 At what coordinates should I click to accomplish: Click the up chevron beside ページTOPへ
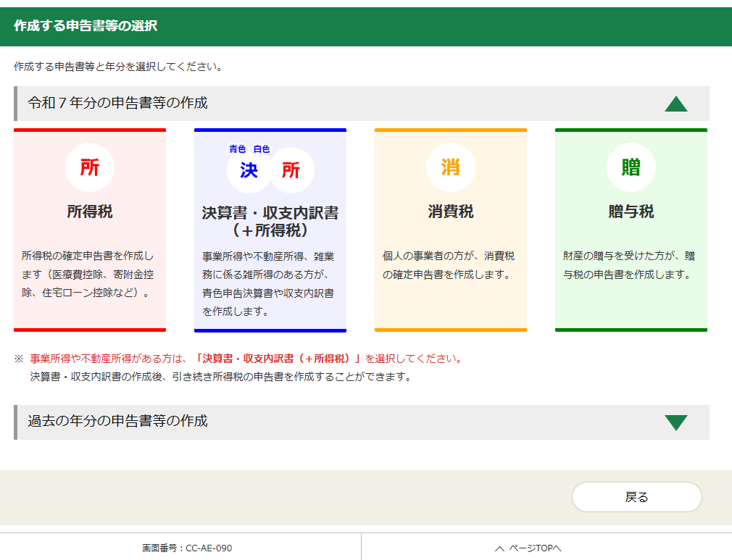click(499, 548)
